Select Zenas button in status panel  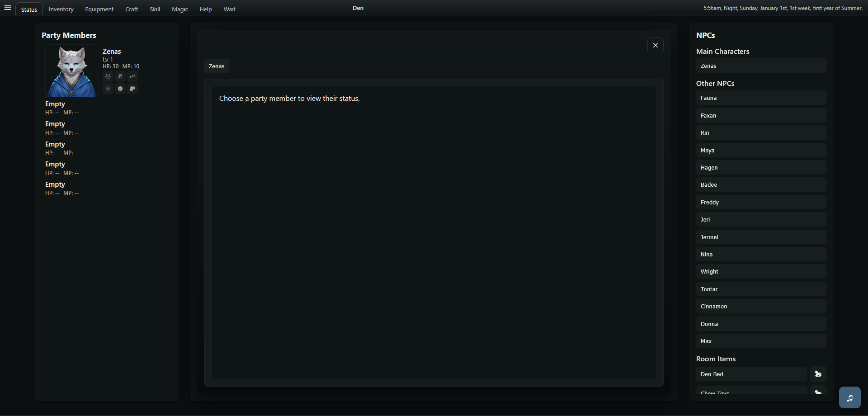(x=217, y=66)
